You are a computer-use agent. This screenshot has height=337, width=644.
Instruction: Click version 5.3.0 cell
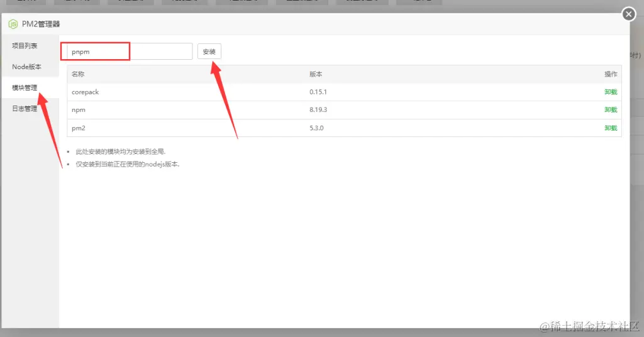tap(317, 128)
